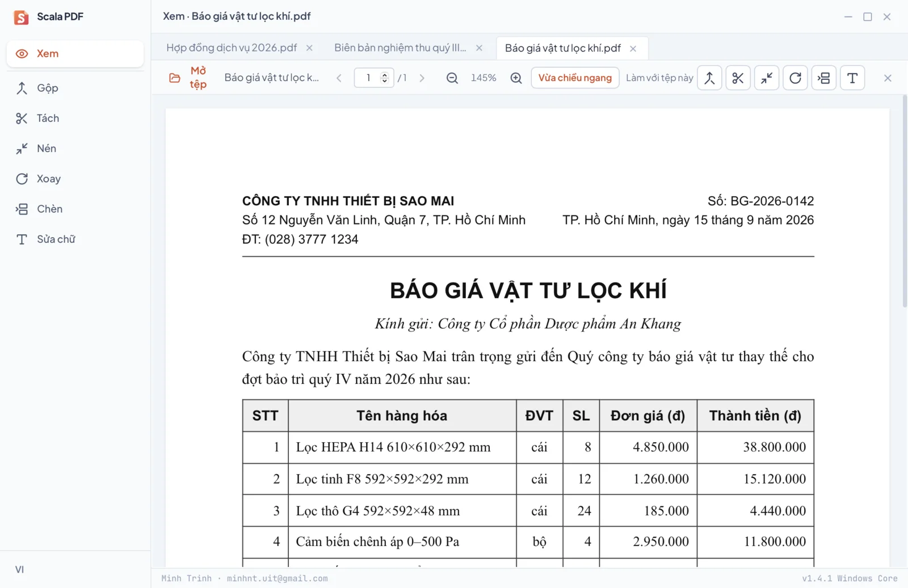Click the Thành tiền (đ) column header

pyautogui.click(x=755, y=416)
